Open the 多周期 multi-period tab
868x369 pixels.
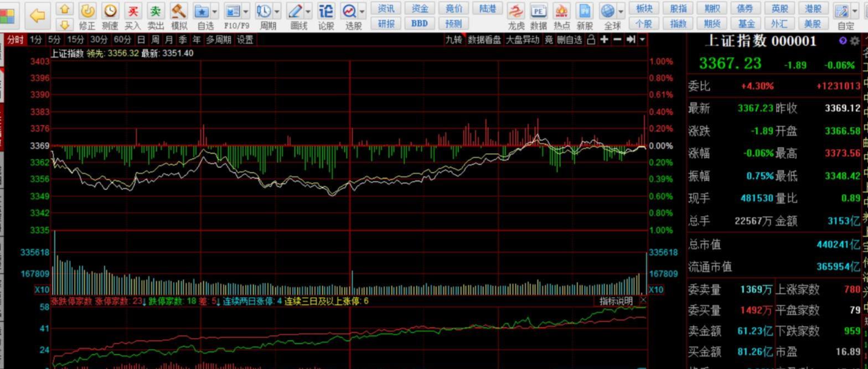click(218, 39)
